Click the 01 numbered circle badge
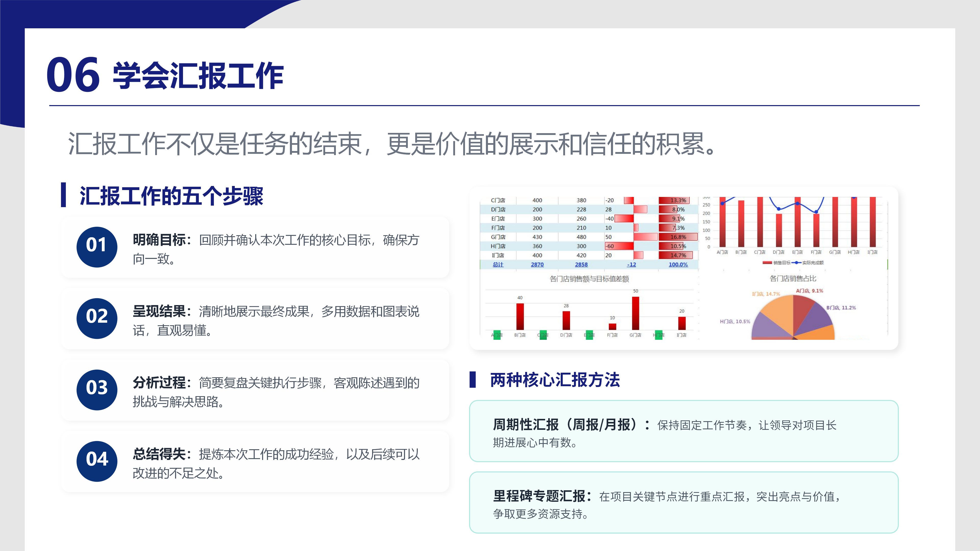The height and width of the screenshot is (551, 980). click(x=97, y=247)
